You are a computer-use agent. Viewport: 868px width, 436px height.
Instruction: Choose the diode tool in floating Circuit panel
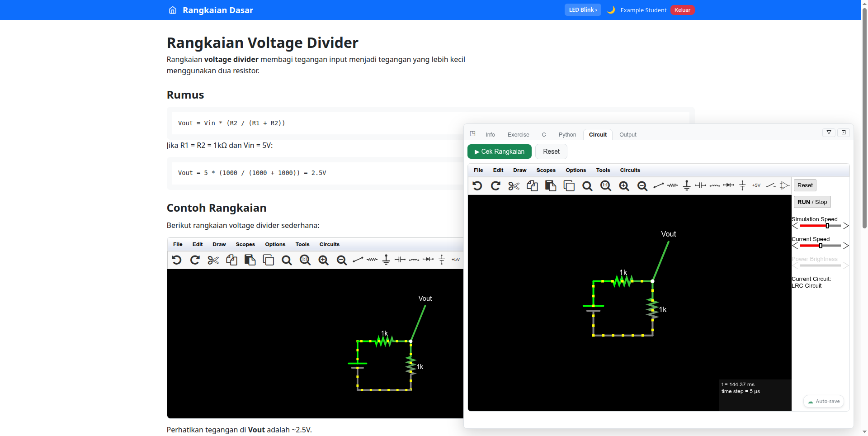click(x=728, y=185)
